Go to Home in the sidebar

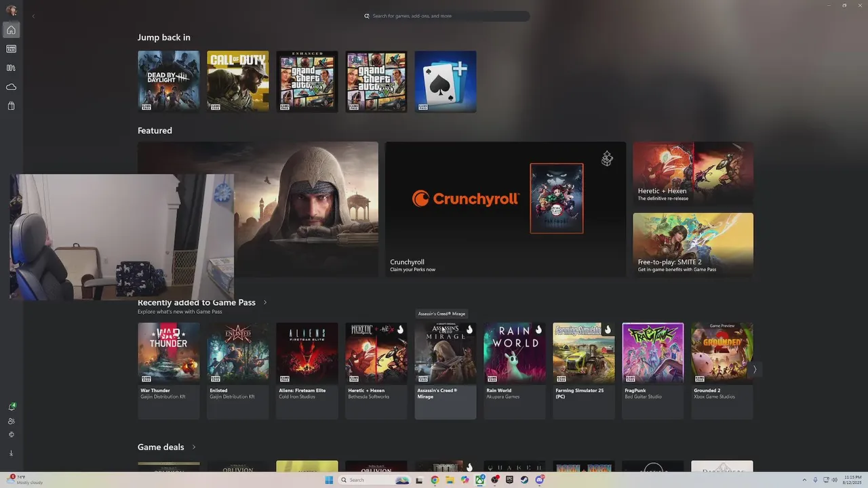tap(11, 30)
